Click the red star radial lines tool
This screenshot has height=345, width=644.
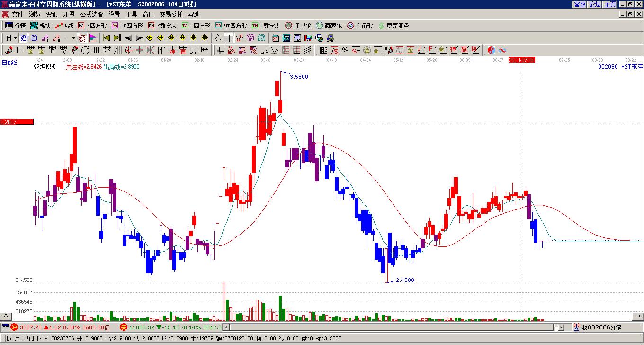coord(140,50)
